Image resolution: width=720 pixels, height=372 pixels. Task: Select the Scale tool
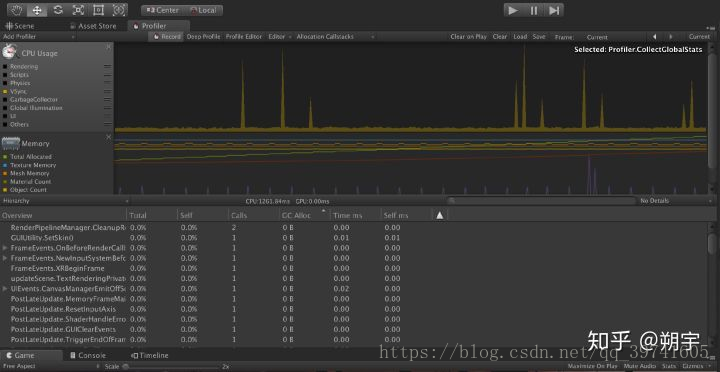click(78, 10)
